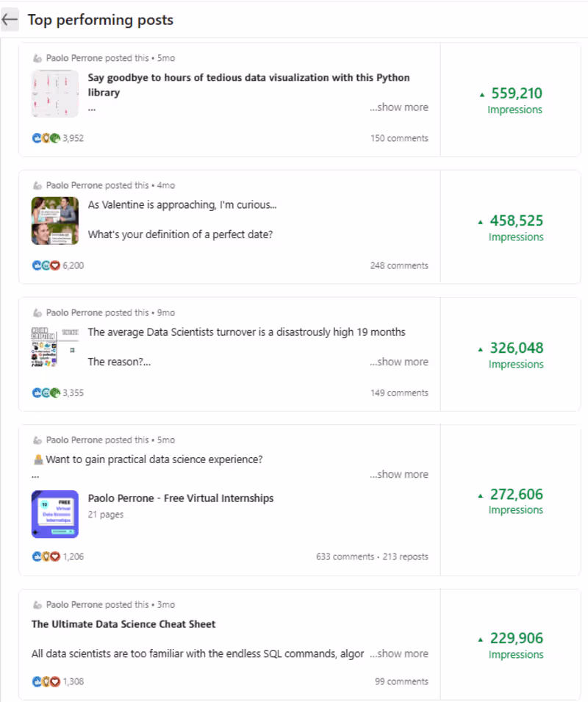This screenshot has height=702, width=588.
Task: Click reaction icons showing 1,206 reactions
Action: pos(46,556)
